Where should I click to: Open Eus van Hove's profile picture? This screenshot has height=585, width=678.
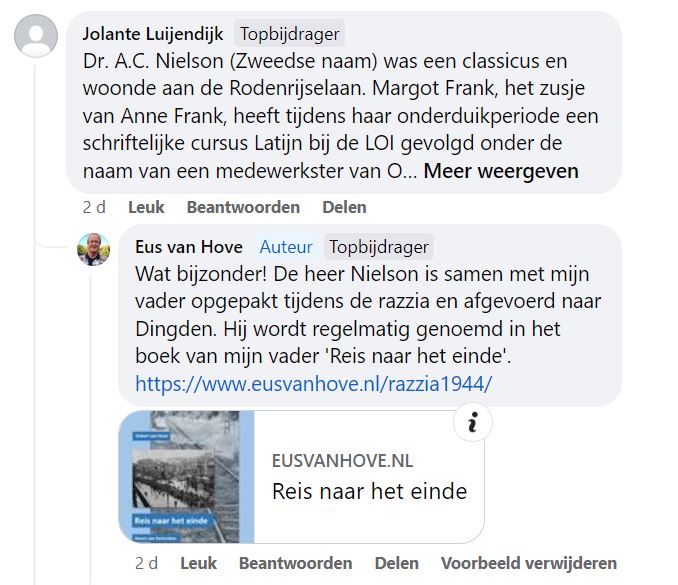(93, 249)
